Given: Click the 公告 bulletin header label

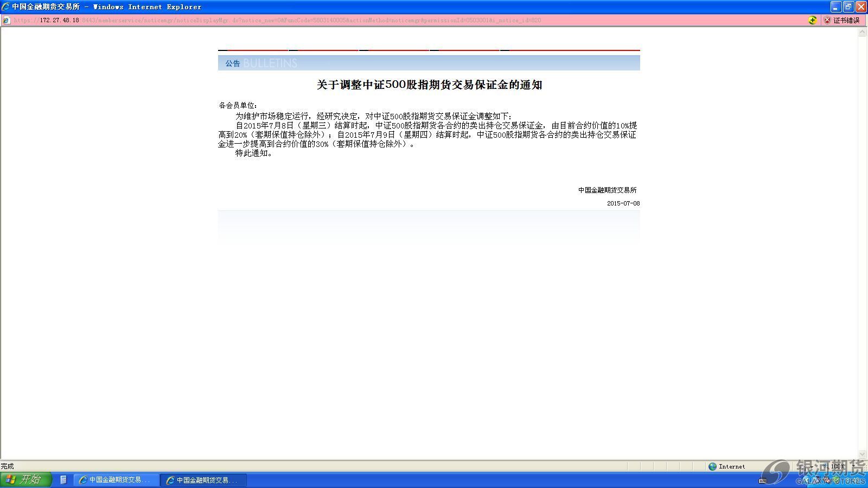Looking at the screenshot, I should point(233,63).
